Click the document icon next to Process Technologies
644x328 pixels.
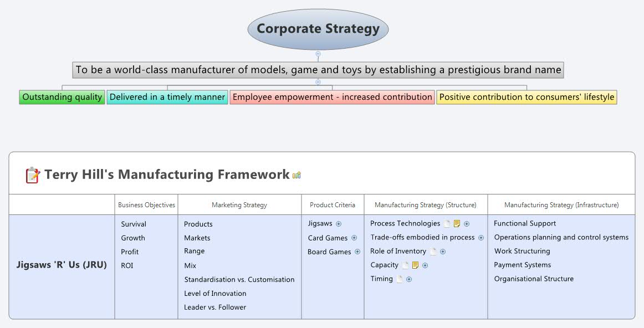point(447,224)
